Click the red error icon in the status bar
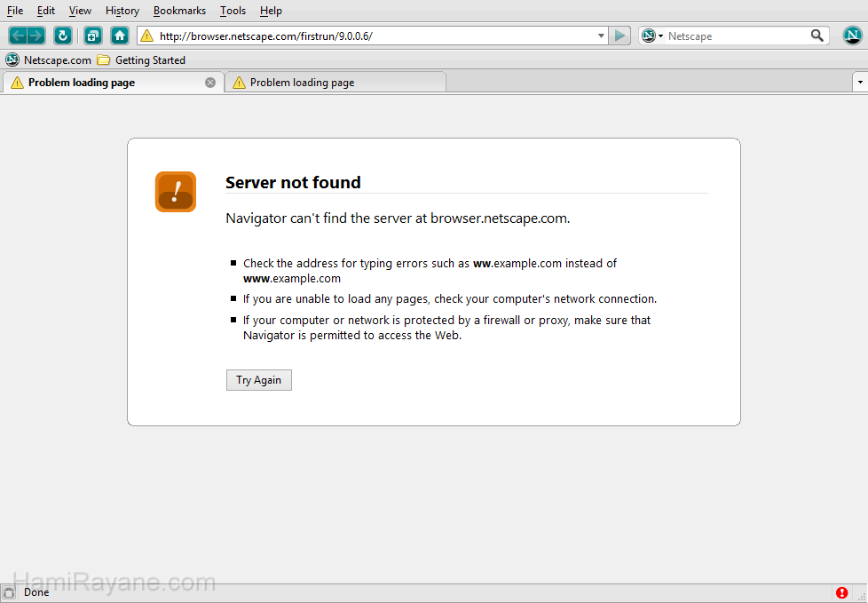Screen dimensions: 868x603 pos(842,592)
